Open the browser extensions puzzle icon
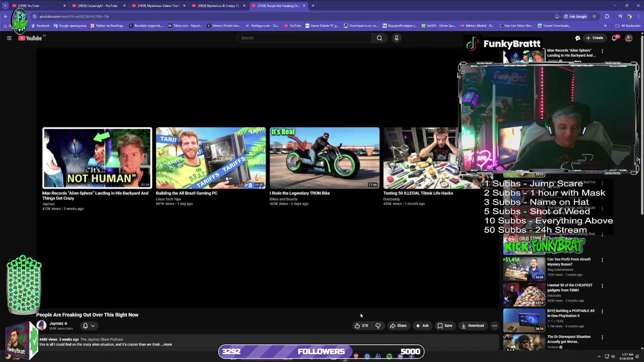This screenshot has width=644, height=362. point(607,16)
